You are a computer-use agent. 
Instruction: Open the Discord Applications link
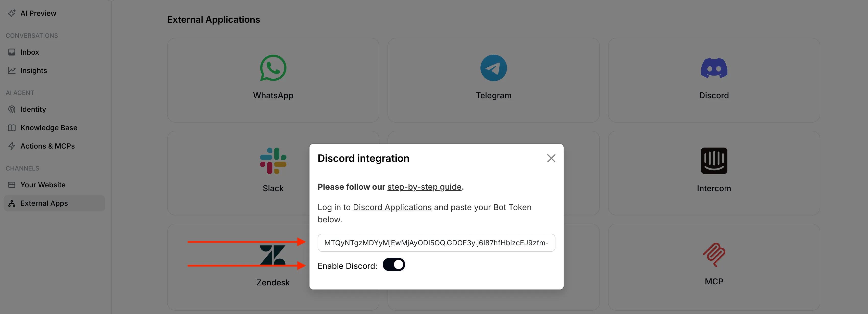click(x=392, y=207)
